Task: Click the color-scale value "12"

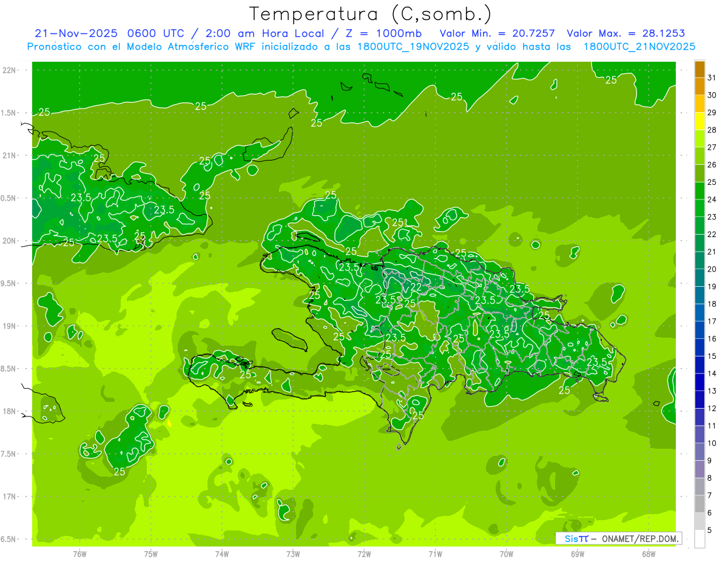Action: click(x=712, y=409)
